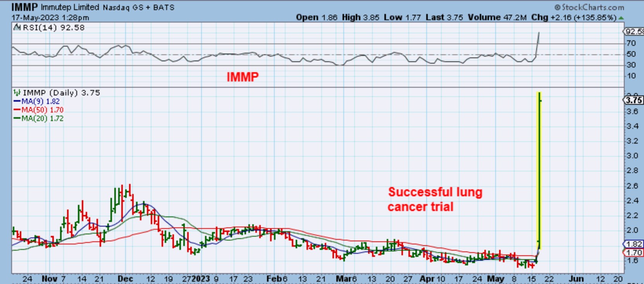Image resolution: width=644 pixels, height=284 pixels.
Task: Click the Feb label on the date axis
Action: pos(274,279)
